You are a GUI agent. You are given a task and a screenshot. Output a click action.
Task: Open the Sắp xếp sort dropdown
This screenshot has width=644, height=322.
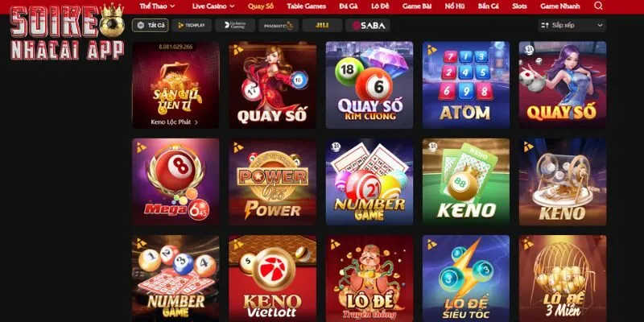572,25
